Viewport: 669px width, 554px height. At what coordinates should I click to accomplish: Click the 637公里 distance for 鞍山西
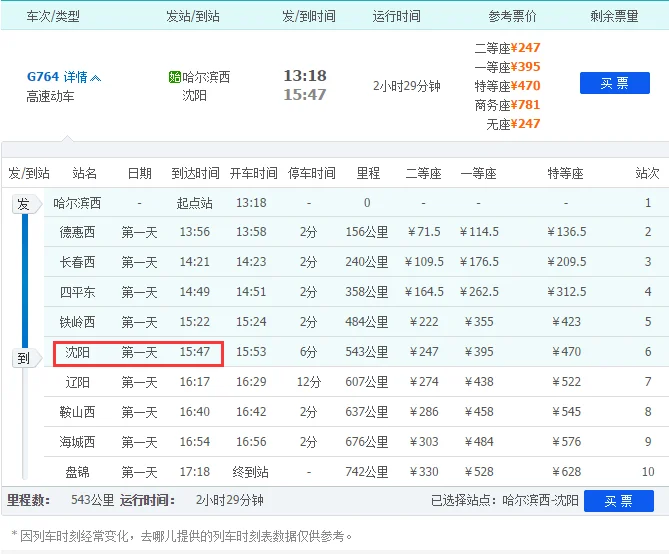(367, 412)
